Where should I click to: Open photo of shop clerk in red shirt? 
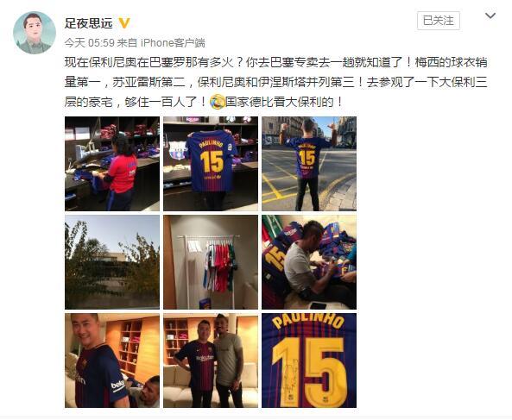click(x=112, y=164)
